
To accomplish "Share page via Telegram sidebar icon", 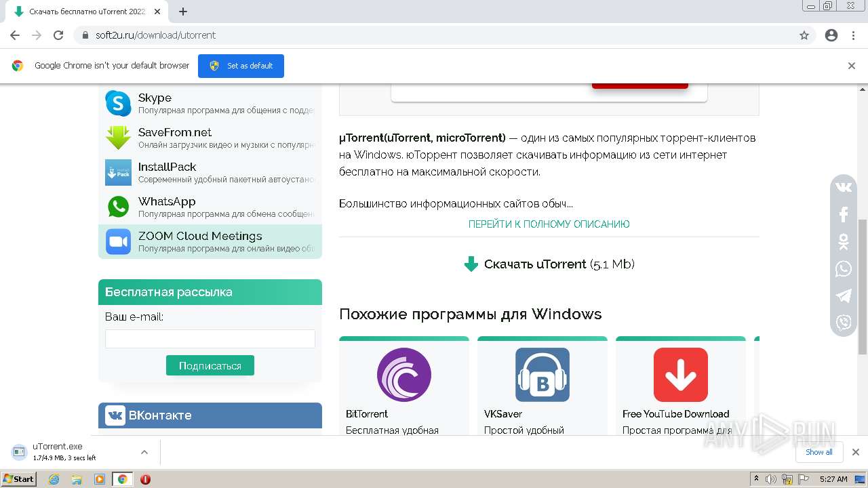I will (x=844, y=296).
